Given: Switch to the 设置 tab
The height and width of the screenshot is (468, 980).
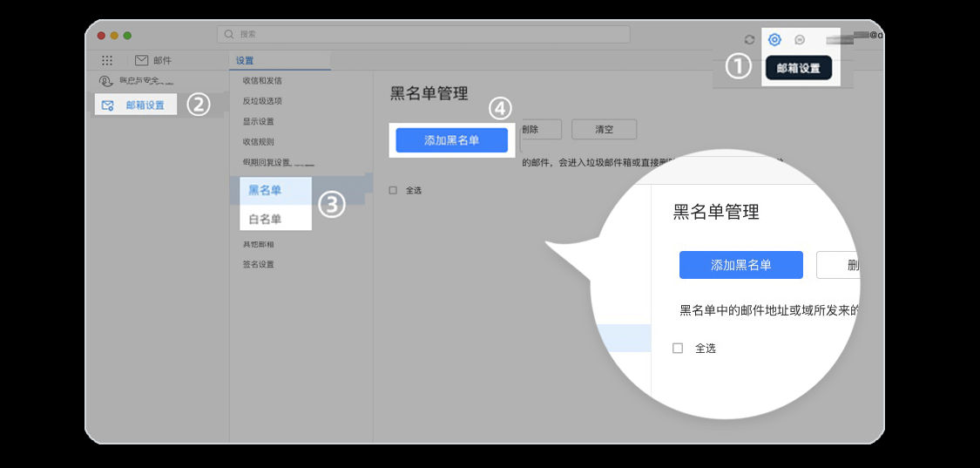Looking at the screenshot, I should (x=245, y=61).
